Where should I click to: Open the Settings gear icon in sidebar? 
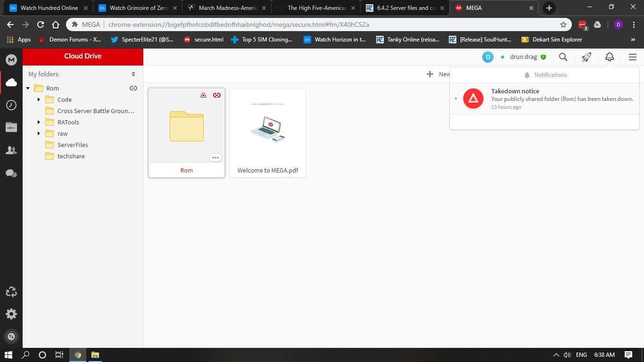pos(11,314)
